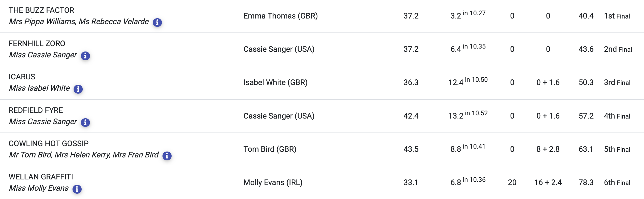644x199 pixels.
Task: Open horse entry REDFIELD FYRE
Action: click(36, 110)
